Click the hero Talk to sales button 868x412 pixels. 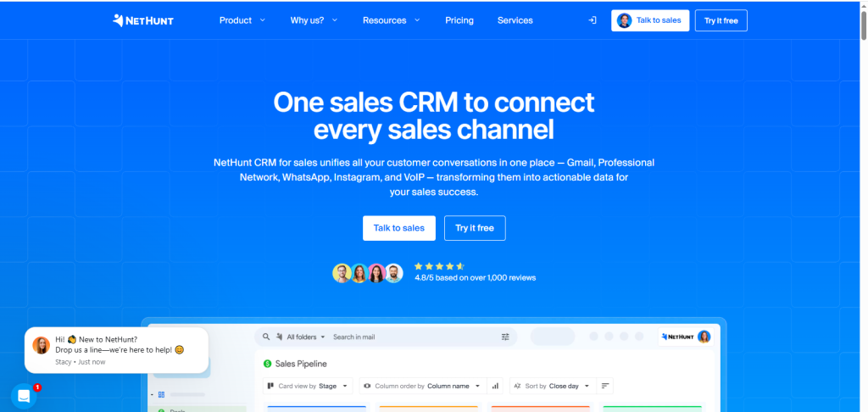click(x=399, y=228)
